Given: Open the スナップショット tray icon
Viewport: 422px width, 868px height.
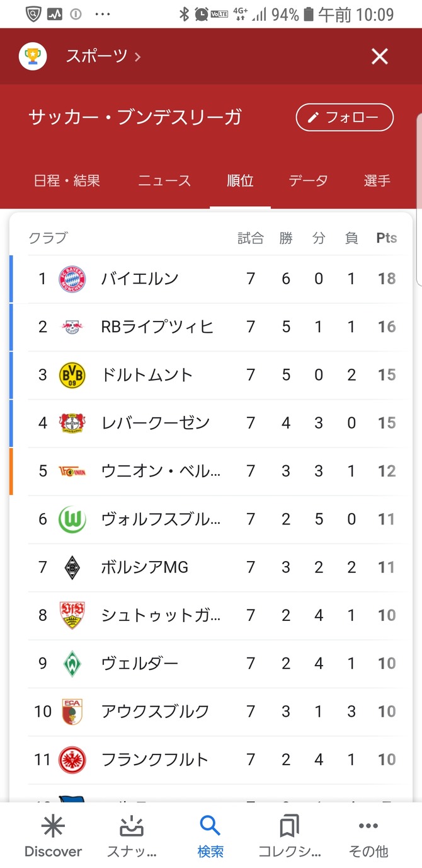Looking at the screenshot, I should (x=132, y=826).
